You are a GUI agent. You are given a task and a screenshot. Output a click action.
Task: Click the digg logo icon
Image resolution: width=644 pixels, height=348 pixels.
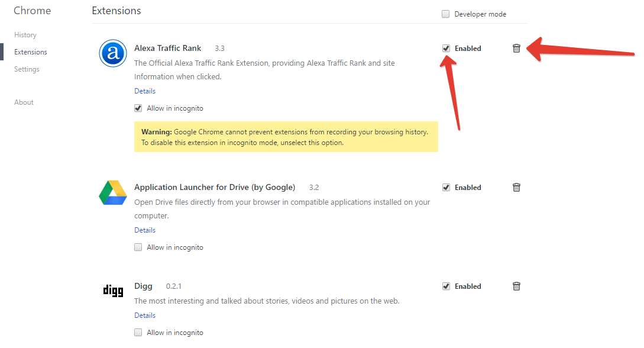113,291
